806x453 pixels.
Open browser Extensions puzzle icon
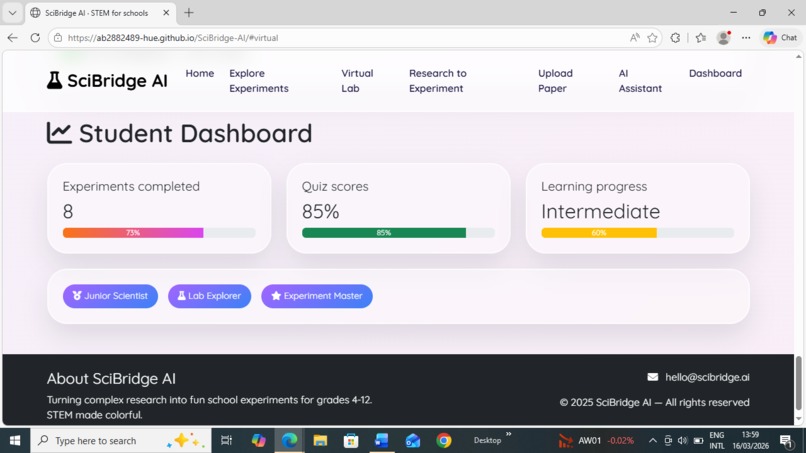tap(675, 38)
